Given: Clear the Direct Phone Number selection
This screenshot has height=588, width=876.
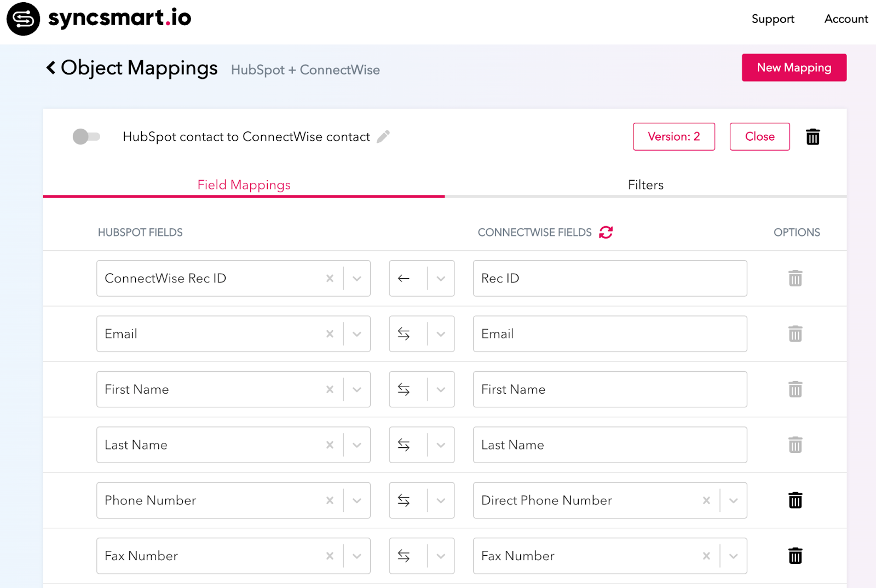Looking at the screenshot, I should [x=706, y=500].
